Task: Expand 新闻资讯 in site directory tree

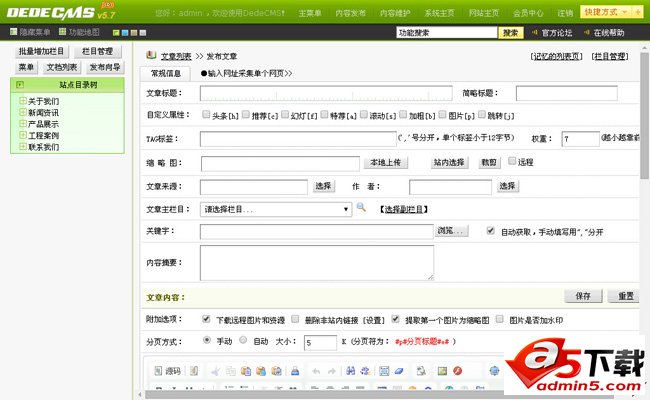Action: point(22,113)
